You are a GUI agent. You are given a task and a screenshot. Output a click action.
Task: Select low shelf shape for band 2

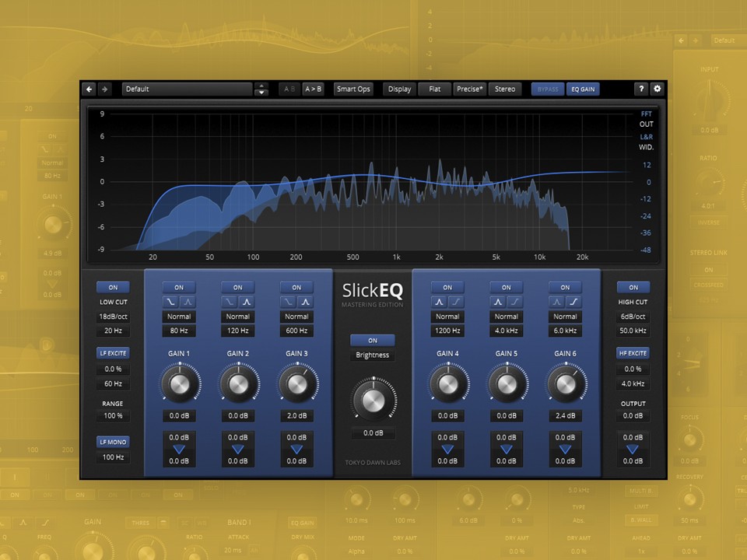pyautogui.click(x=229, y=302)
